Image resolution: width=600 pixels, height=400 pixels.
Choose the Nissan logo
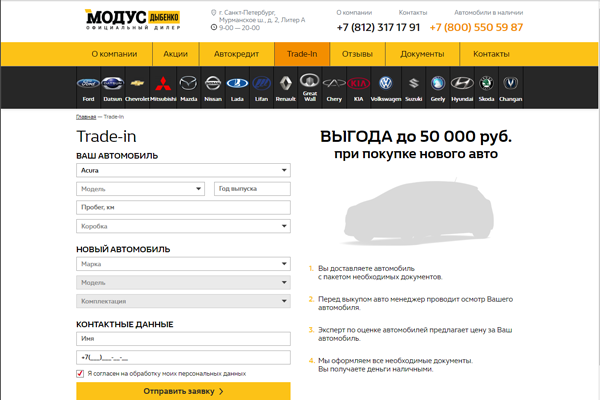212,86
